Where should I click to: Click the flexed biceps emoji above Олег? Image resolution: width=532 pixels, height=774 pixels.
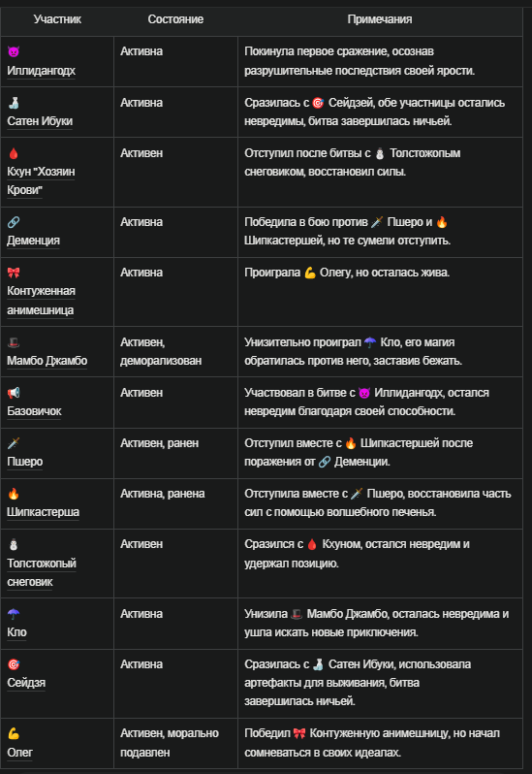[x=14, y=733]
